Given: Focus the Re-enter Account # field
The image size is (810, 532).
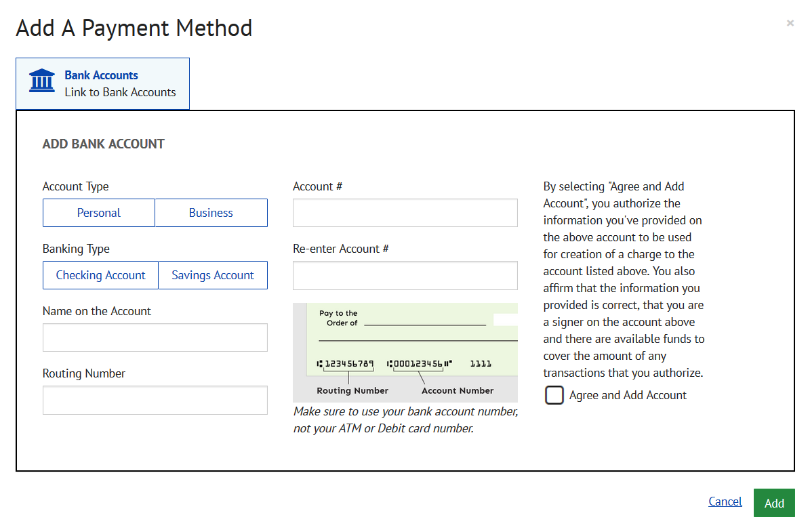Looking at the screenshot, I should click(x=405, y=275).
